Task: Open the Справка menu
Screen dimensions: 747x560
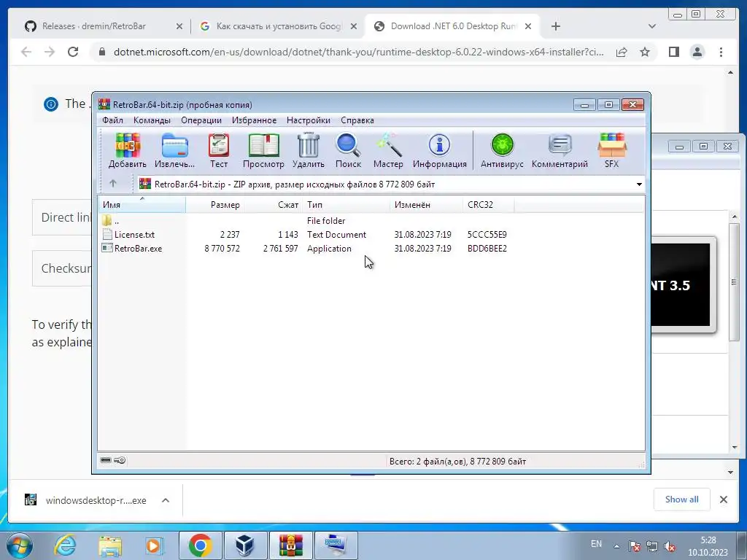Action: pyautogui.click(x=357, y=120)
